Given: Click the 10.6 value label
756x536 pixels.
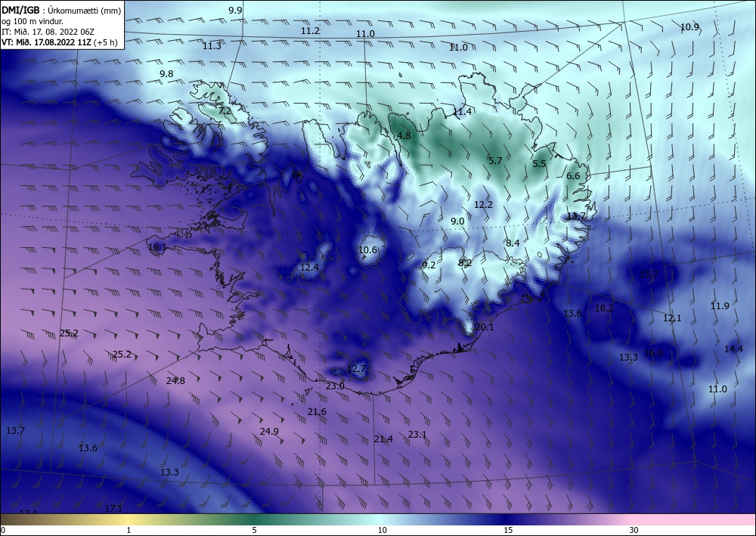Looking at the screenshot, I should click(368, 249).
